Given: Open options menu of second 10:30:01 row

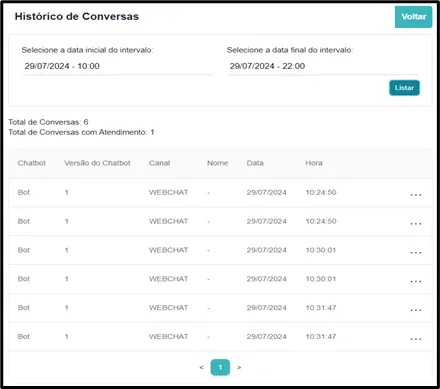Looking at the screenshot, I should tap(416, 281).
